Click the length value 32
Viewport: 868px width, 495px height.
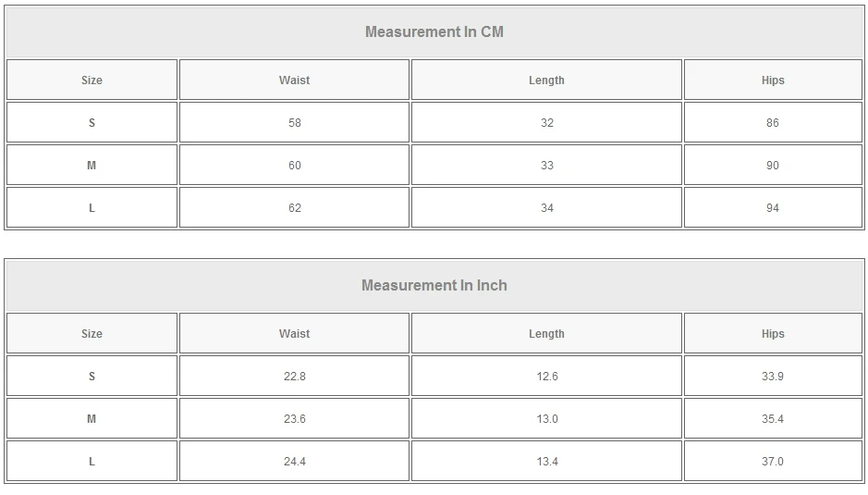click(546, 123)
